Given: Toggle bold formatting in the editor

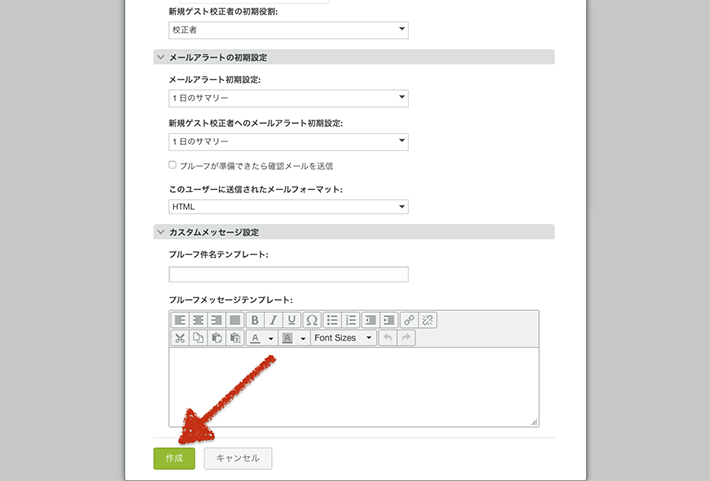Looking at the screenshot, I should point(255,320).
